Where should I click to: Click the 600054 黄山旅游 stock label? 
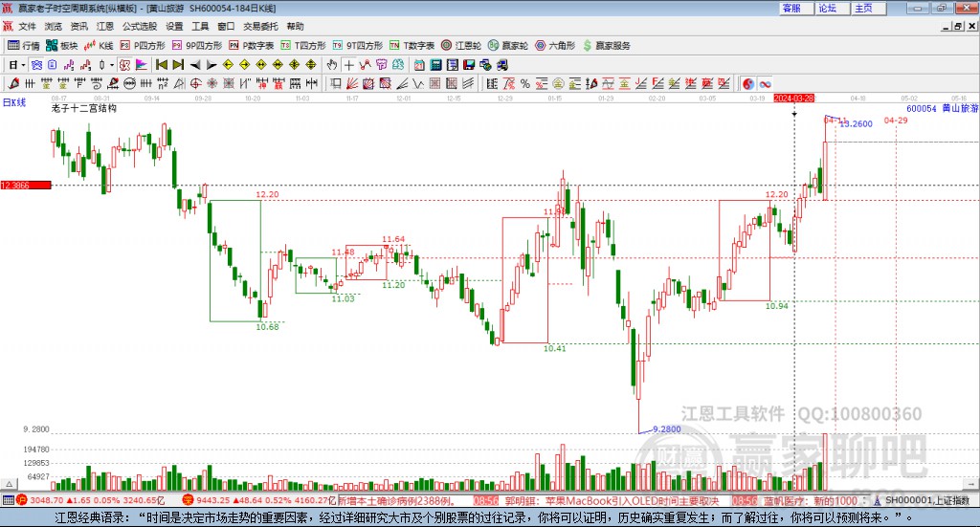coord(942,108)
